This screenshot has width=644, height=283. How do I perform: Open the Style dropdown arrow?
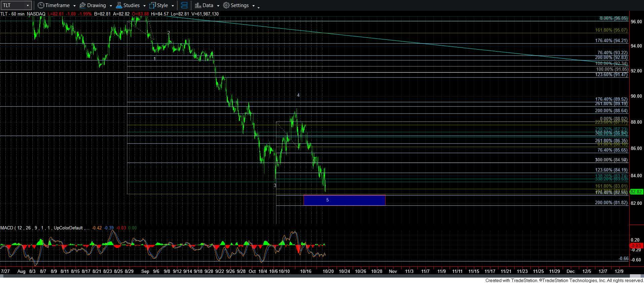pos(173,6)
